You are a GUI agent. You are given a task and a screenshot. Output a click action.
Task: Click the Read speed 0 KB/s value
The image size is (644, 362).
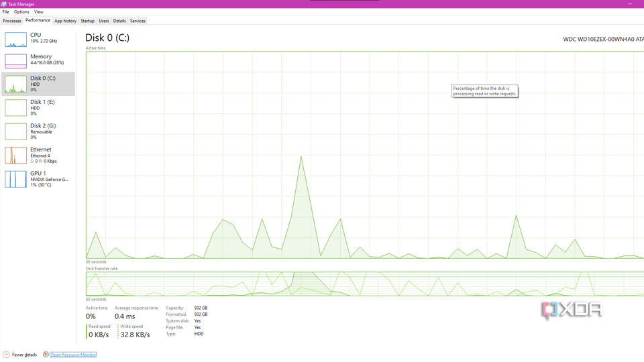99,335
